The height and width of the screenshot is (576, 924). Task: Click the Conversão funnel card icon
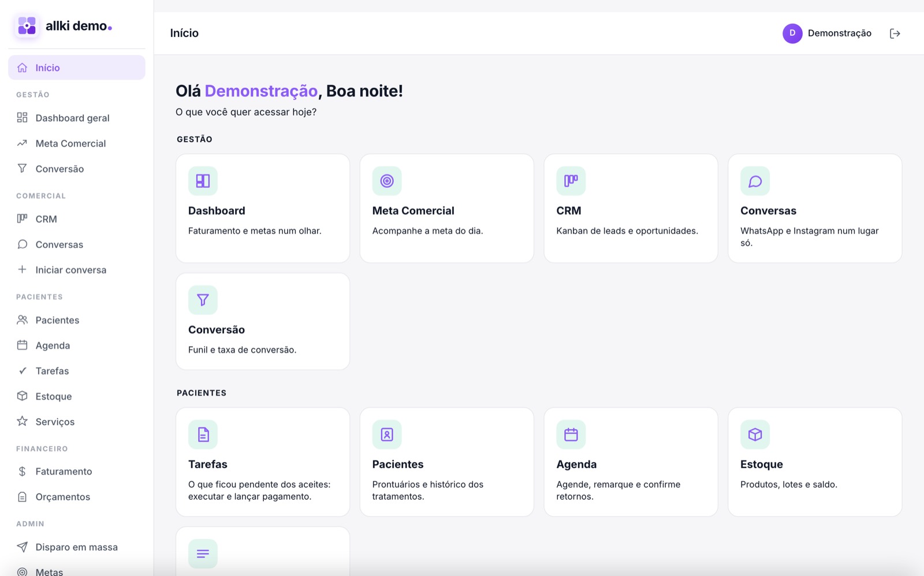[x=203, y=300]
